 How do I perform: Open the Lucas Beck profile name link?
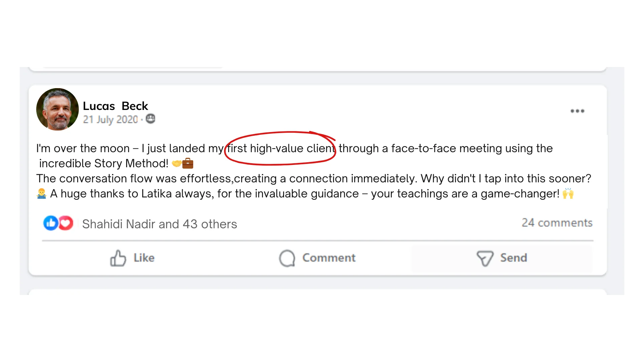pos(115,106)
